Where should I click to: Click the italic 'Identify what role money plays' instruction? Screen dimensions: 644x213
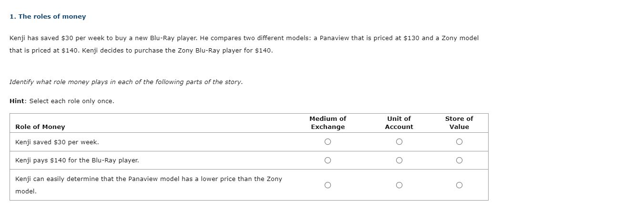(126, 82)
